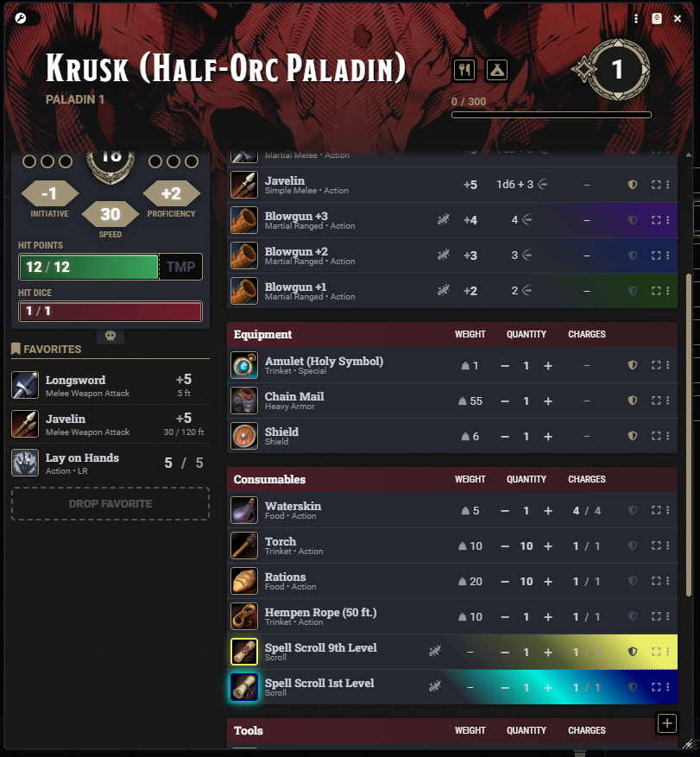This screenshot has height=757, width=700.
Task: Click the add item plus button
Action: (x=666, y=722)
